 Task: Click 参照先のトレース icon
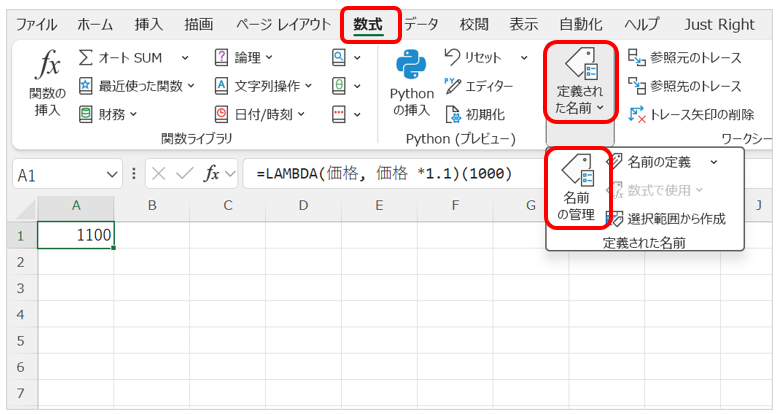pos(637,86)
